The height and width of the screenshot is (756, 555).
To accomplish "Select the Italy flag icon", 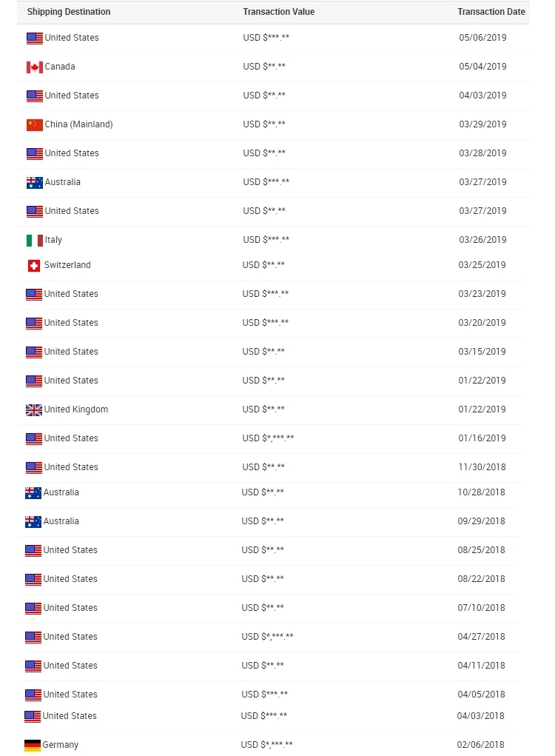I will click(x=34, y=241).
